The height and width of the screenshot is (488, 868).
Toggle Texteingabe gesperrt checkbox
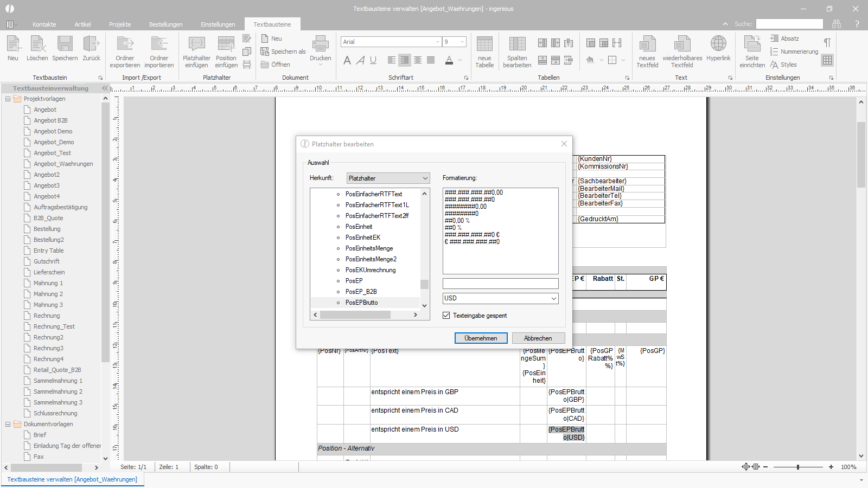tap(446, 316)
